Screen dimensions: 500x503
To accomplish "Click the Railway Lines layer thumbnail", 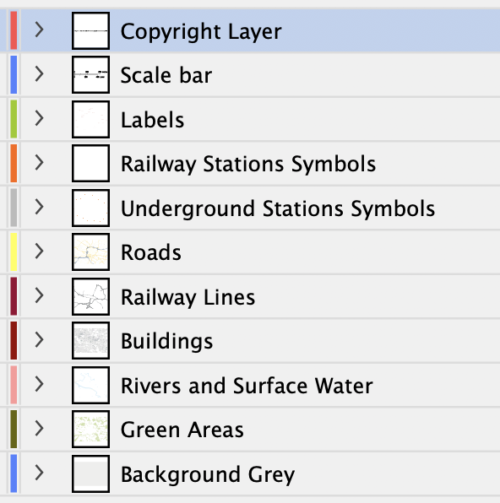I will coord(91,297).
